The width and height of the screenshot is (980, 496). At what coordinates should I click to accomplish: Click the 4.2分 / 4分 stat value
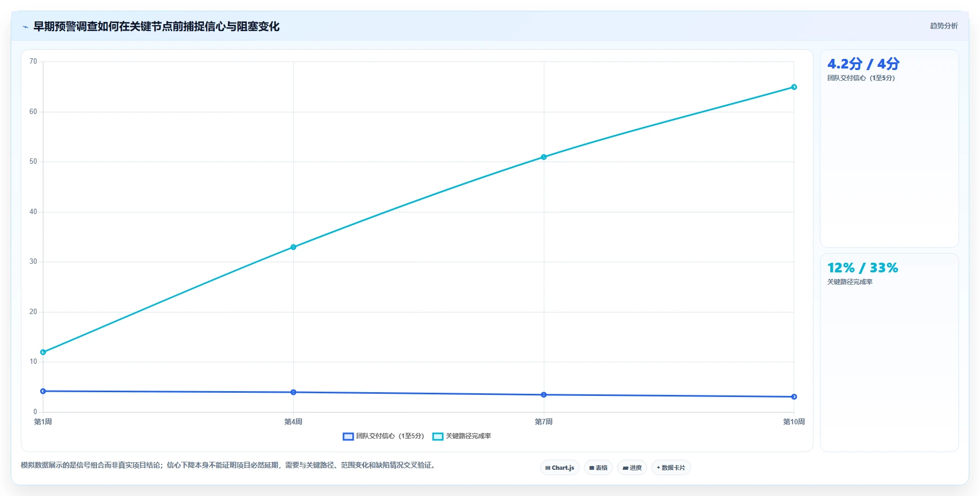863,64
